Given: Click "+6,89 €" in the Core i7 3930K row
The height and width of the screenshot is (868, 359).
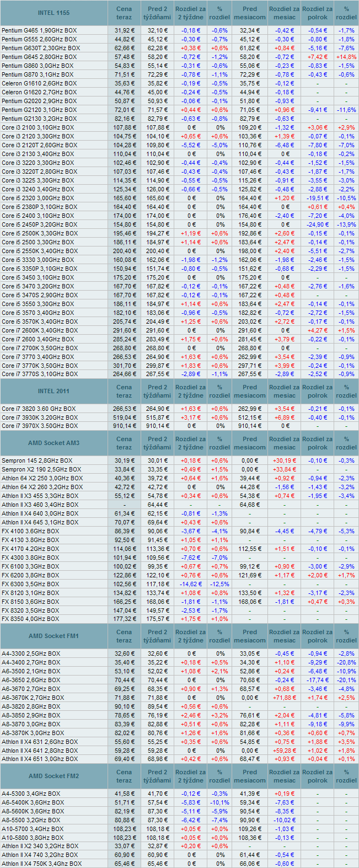Looking at the screenshot, I should (285, 417).
